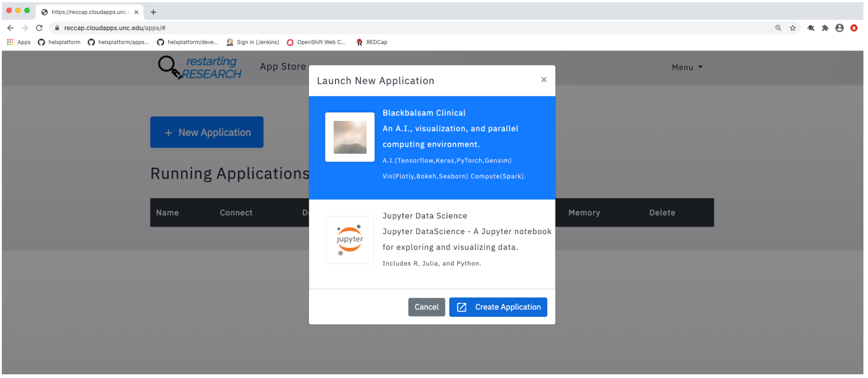The image size is (868, 378).
Task: Click the Connect column header
Action: point(236,213)
